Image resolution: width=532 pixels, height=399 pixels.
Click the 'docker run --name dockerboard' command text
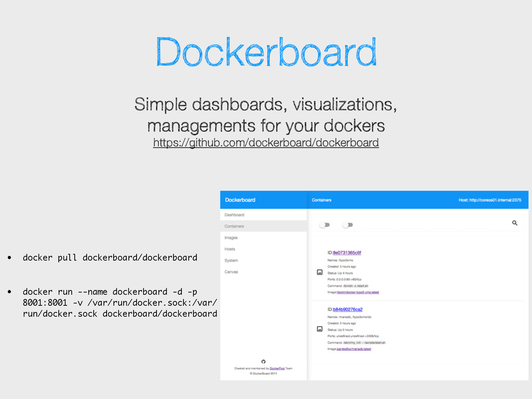[x=120, y=303]
